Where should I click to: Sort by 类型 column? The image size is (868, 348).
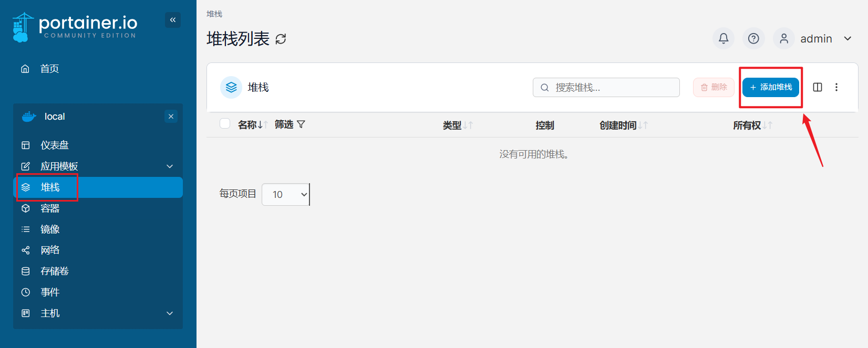458,125
